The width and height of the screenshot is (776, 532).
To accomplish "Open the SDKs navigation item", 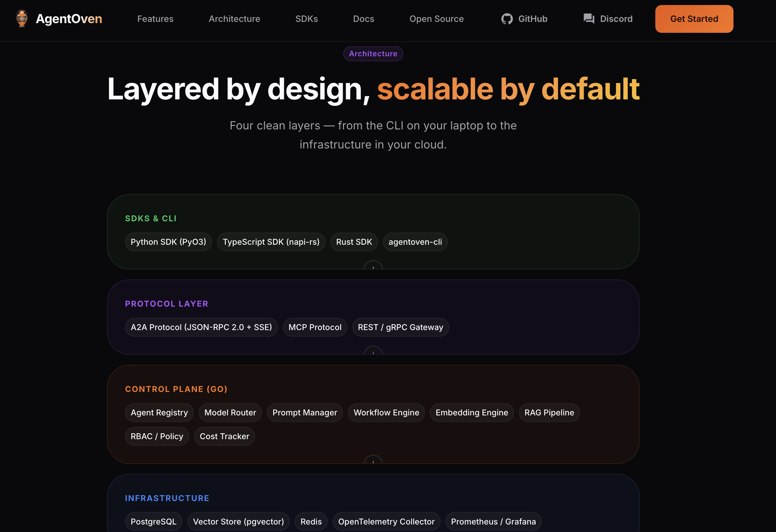I will point(306,19).
